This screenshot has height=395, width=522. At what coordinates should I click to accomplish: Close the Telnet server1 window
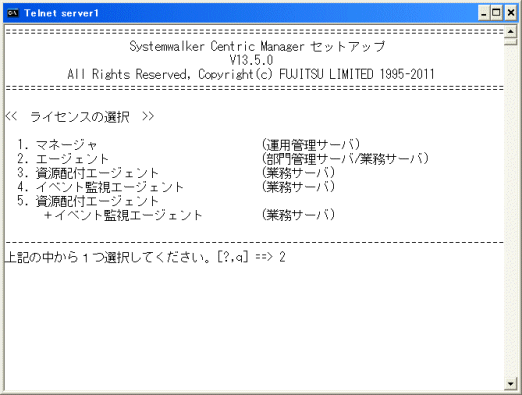511,13
